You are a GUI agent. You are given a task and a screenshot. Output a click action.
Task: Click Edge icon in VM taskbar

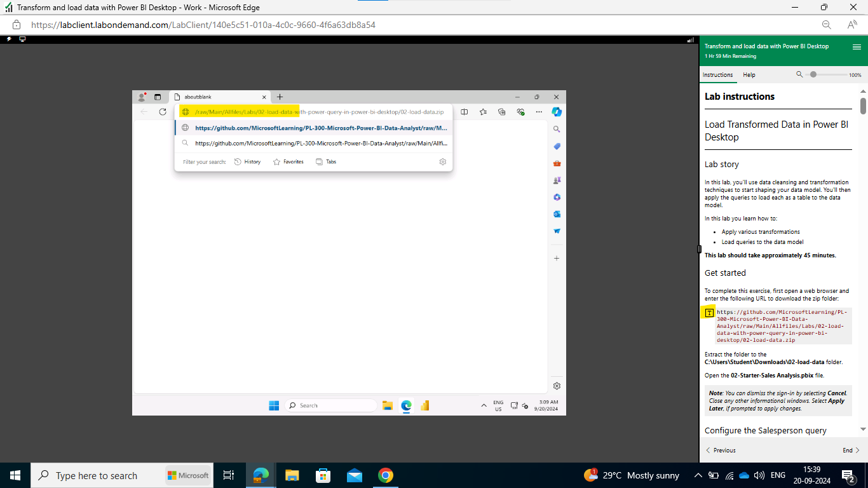click(x=406, y=405)
